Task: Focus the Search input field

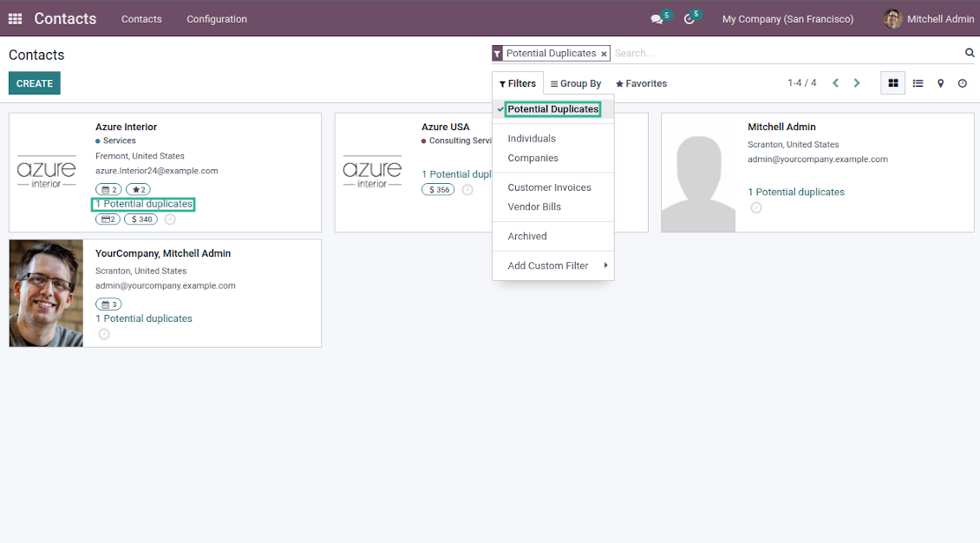Action: [787, 53]
